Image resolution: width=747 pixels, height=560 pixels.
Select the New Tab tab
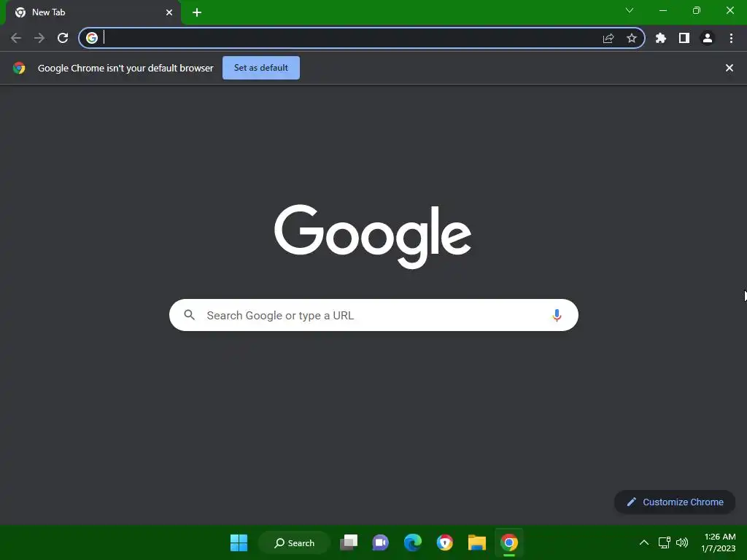[93, 12]
